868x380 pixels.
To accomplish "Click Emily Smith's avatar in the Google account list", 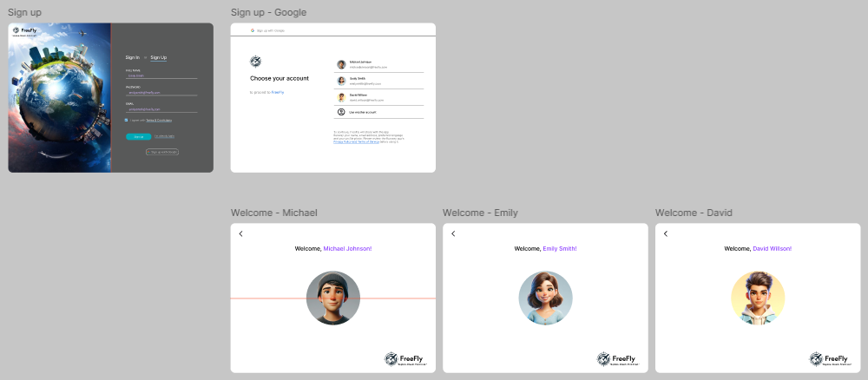I will pos(341,81).
